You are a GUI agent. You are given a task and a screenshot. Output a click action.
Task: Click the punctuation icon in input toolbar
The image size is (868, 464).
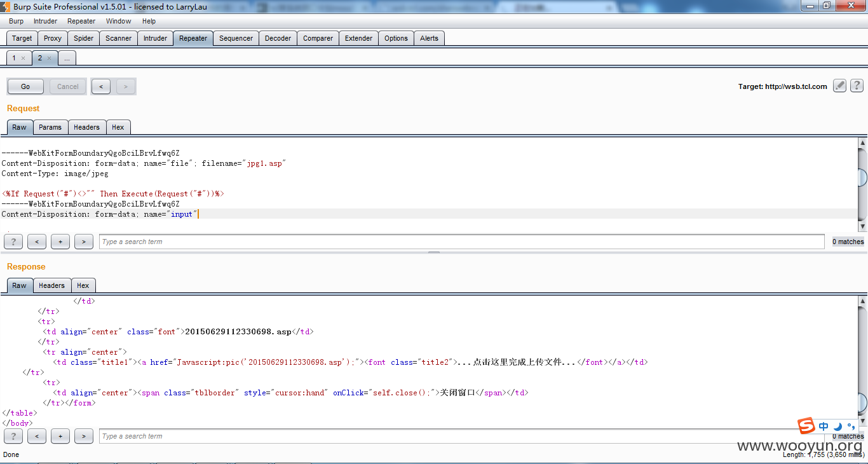tap(851, 426)
